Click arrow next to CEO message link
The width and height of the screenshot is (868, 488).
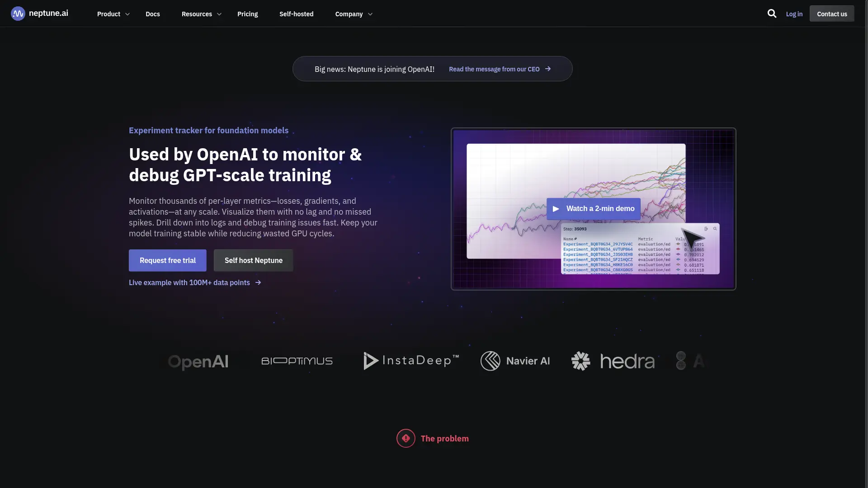(548, 69)
